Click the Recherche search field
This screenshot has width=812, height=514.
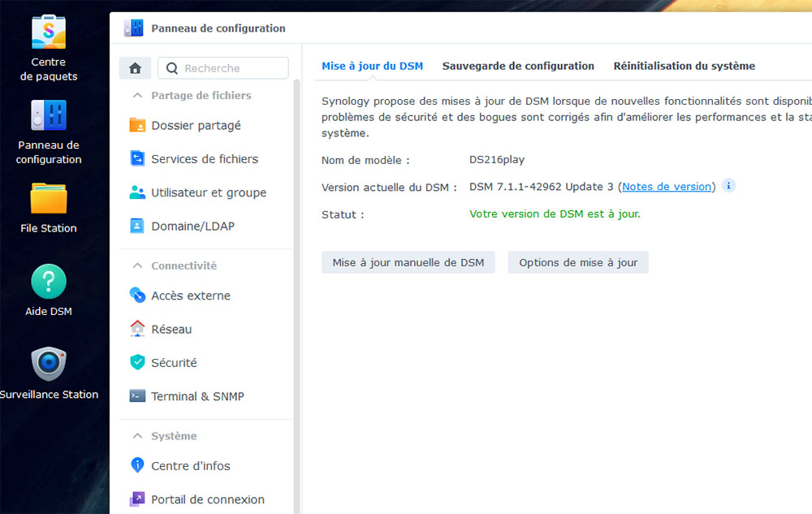point(223,68)
